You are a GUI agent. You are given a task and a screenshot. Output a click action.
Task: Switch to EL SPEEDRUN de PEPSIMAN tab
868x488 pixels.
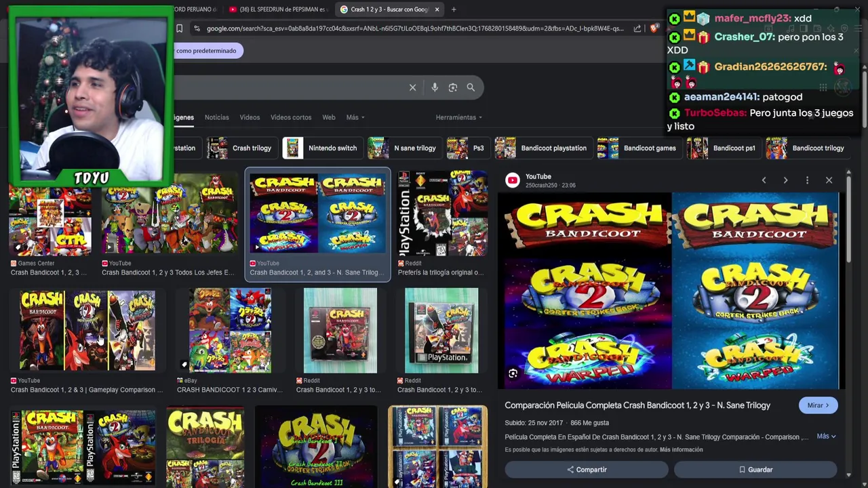point(278,9)
